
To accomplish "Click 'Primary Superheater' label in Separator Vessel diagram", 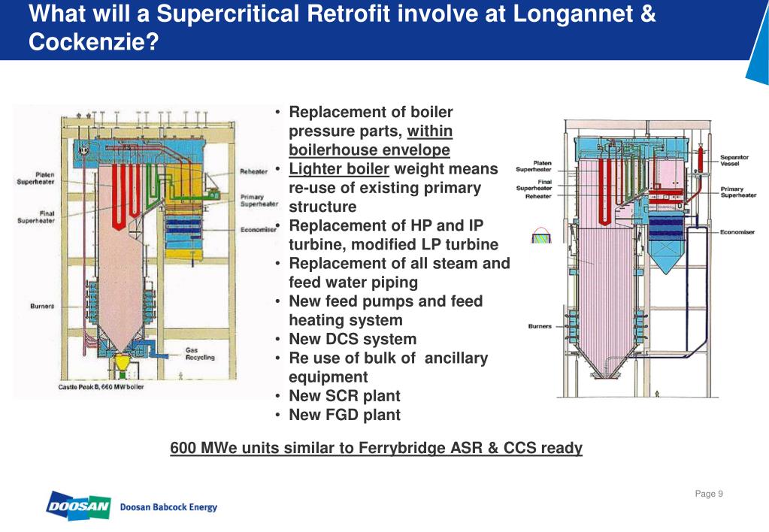I will (x=738, y=192).
